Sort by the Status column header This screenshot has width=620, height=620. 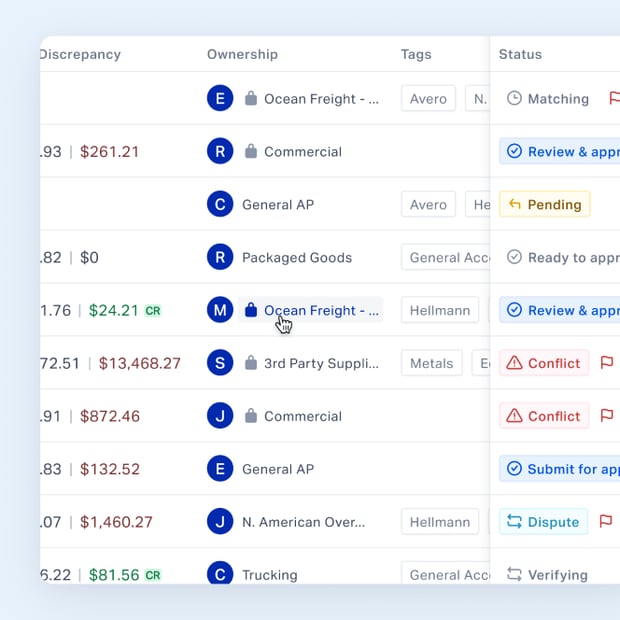click(x=520, y=54)
